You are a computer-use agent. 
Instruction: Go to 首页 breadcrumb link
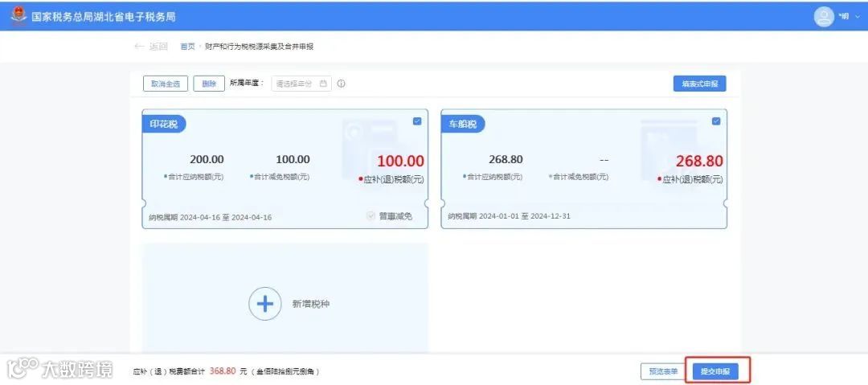tap(187, 47)
